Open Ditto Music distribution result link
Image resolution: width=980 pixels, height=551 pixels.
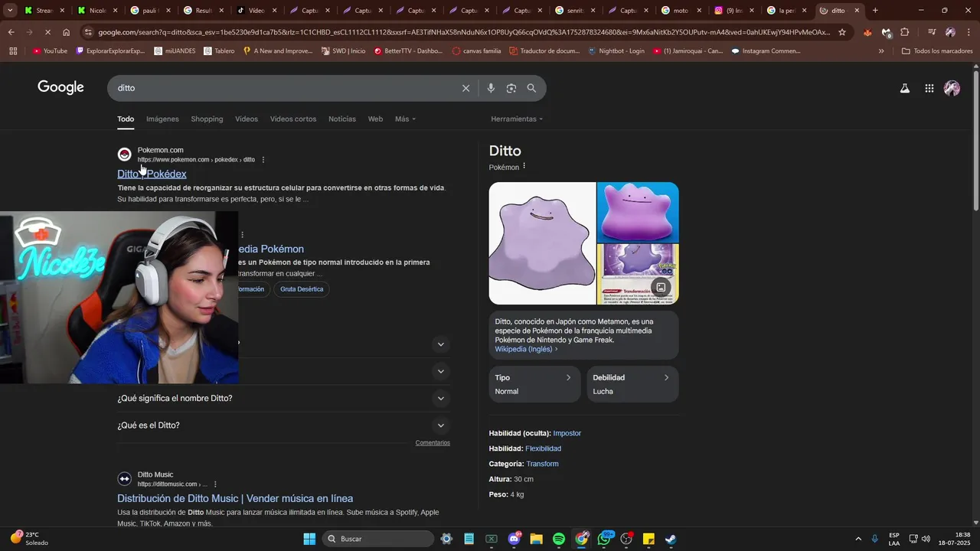235,499
